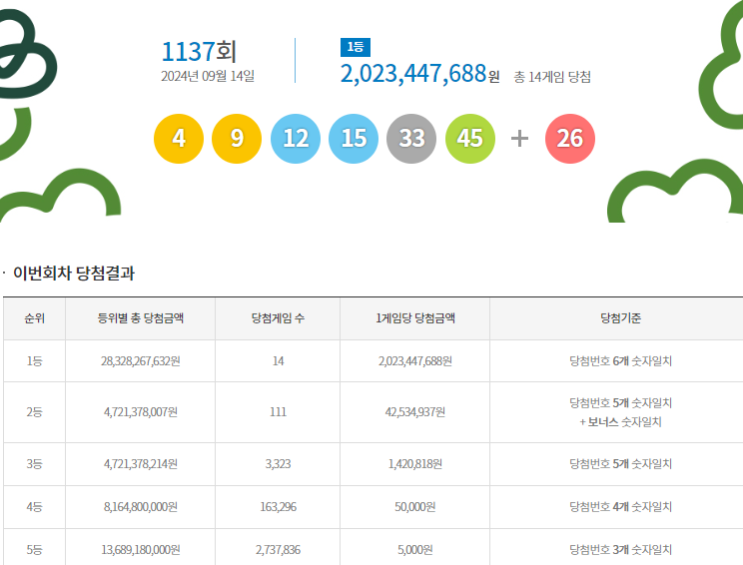Viewport: 743px width, 565px height.
Task: Click the first prize amount 2,023,447,688원 headline
Action: [420, 73]
